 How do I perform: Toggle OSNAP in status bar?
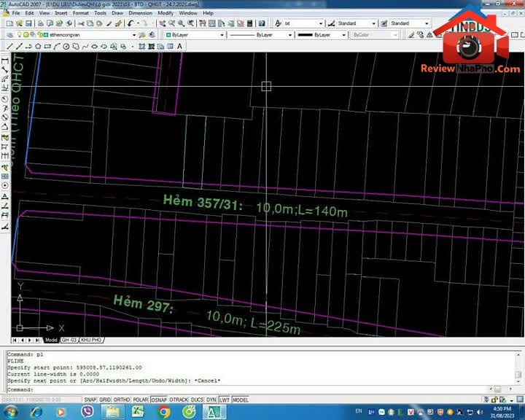(x=159, y=400)
